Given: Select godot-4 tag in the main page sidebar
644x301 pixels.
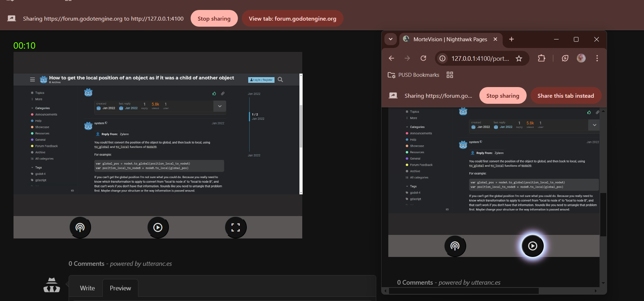Looking at the screenshot, I should (38, 174).
